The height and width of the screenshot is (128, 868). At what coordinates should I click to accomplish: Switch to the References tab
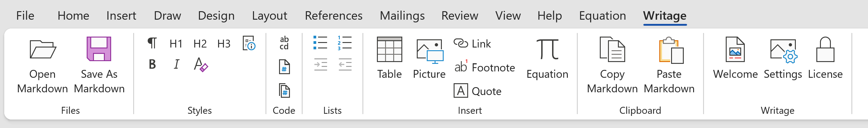(x=334, y=15)
